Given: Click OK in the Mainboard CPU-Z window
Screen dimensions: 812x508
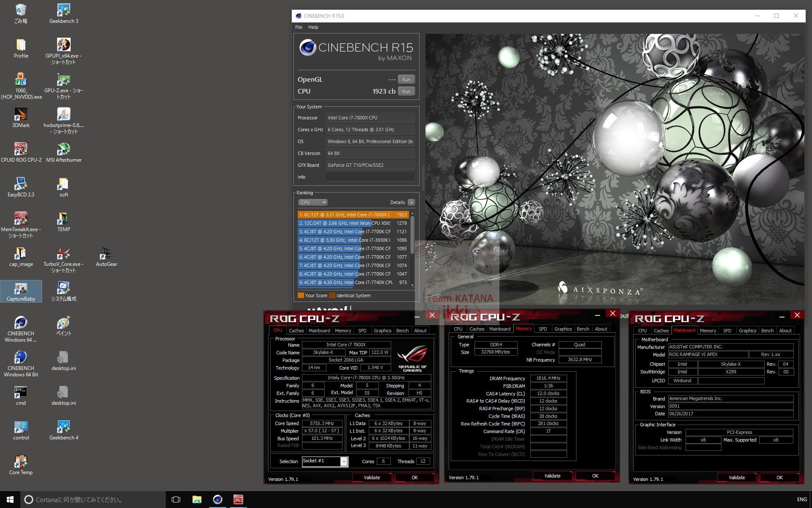Looking at the screenshot, I should [x=779, y=478].
